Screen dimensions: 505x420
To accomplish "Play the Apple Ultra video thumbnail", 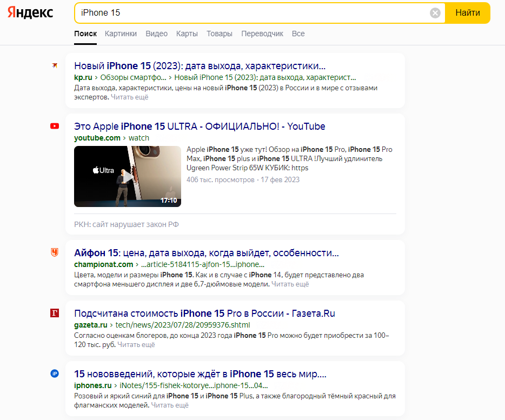I will coord(128,177).
